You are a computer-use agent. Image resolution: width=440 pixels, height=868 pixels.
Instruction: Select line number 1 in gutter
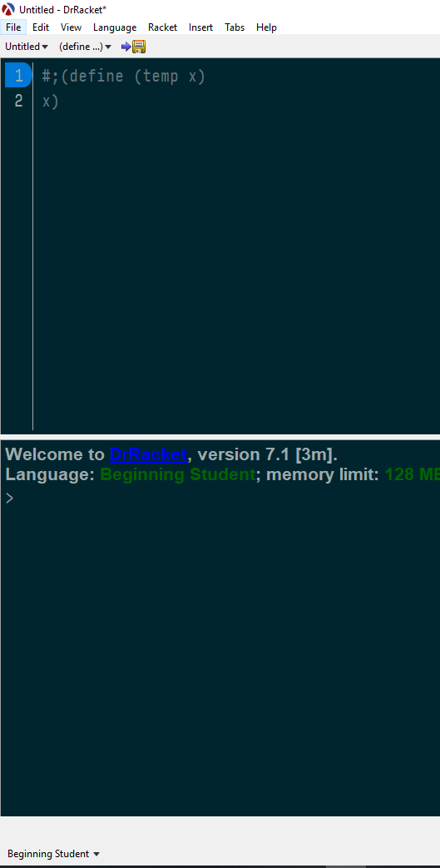click(x=19, y=75)
